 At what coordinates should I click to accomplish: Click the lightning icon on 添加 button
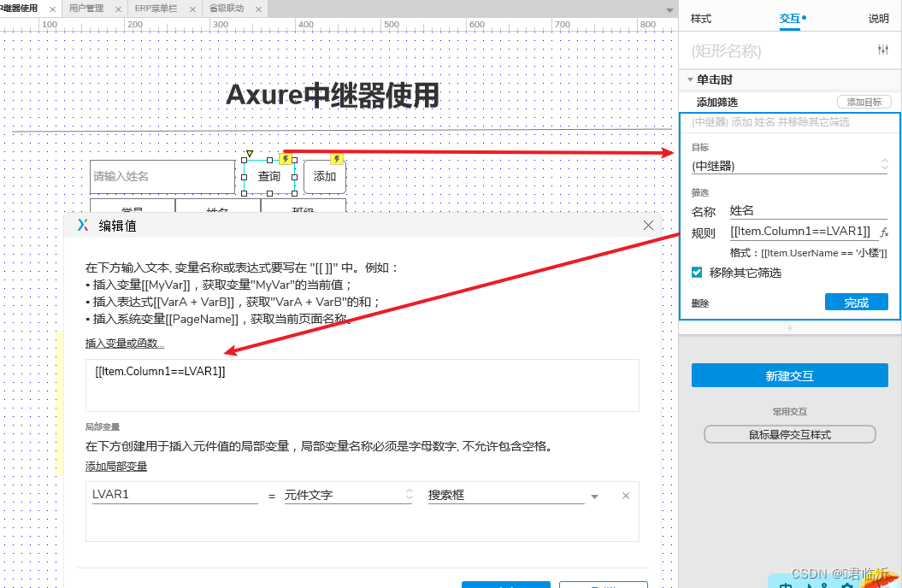tap(337, 159)
